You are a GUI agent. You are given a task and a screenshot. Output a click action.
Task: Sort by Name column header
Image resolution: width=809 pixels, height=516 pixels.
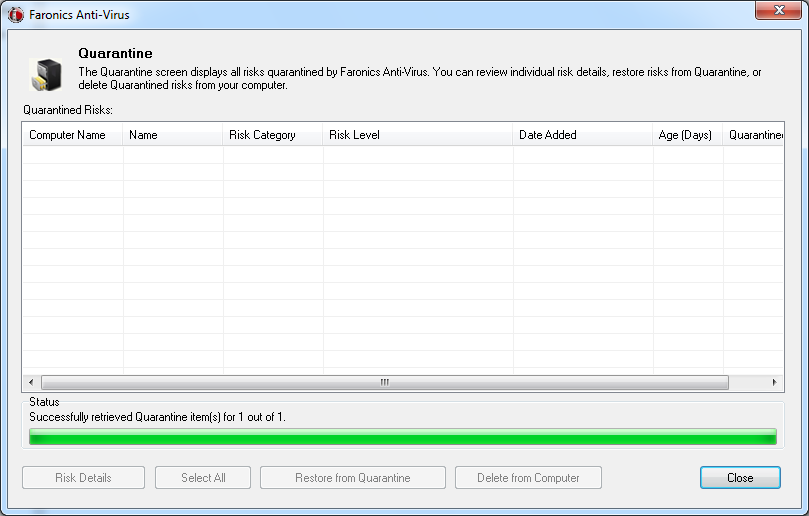point(172,135)
